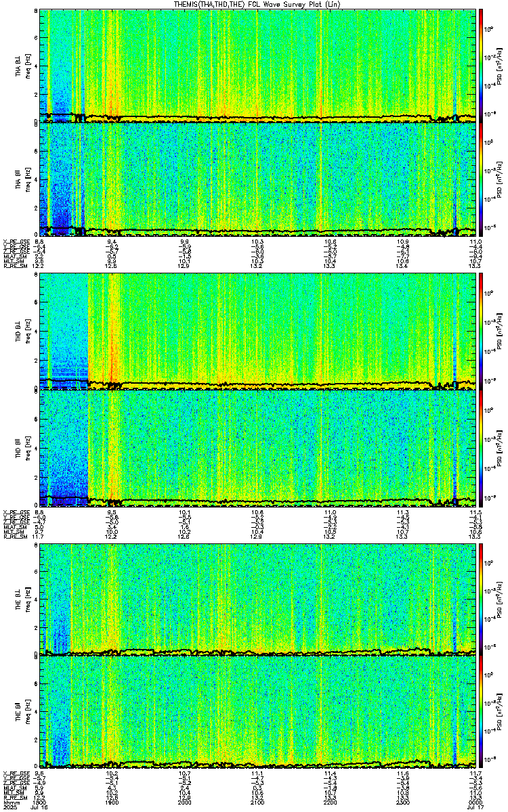Viewport: 508px width, 812px height.
Task: Click the THA B∥ spectrogram panel
Action: point(258,180)
